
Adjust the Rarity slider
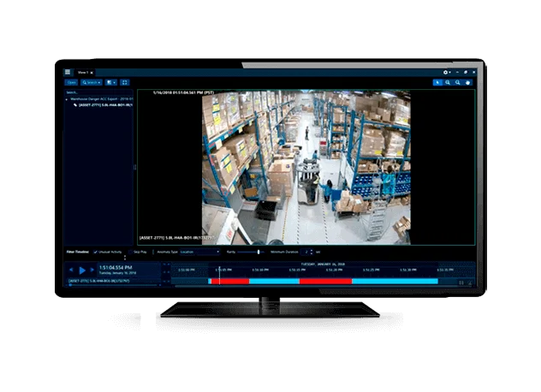(259, 252)
